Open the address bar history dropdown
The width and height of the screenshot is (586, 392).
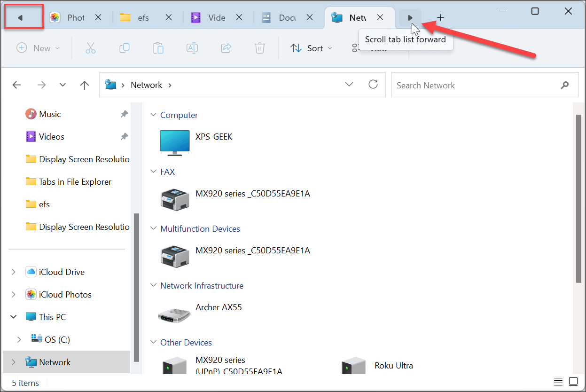coord(349,85)
